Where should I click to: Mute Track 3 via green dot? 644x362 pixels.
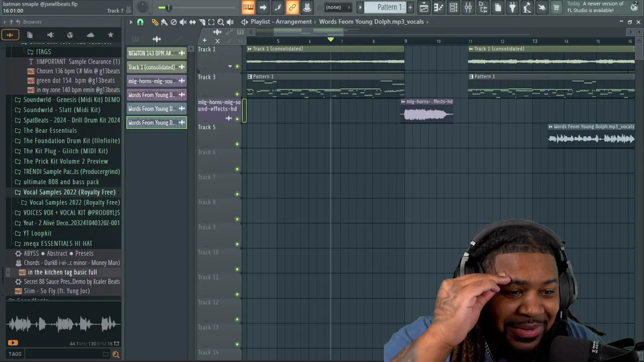pyautogui.click(x=237, y=94)
